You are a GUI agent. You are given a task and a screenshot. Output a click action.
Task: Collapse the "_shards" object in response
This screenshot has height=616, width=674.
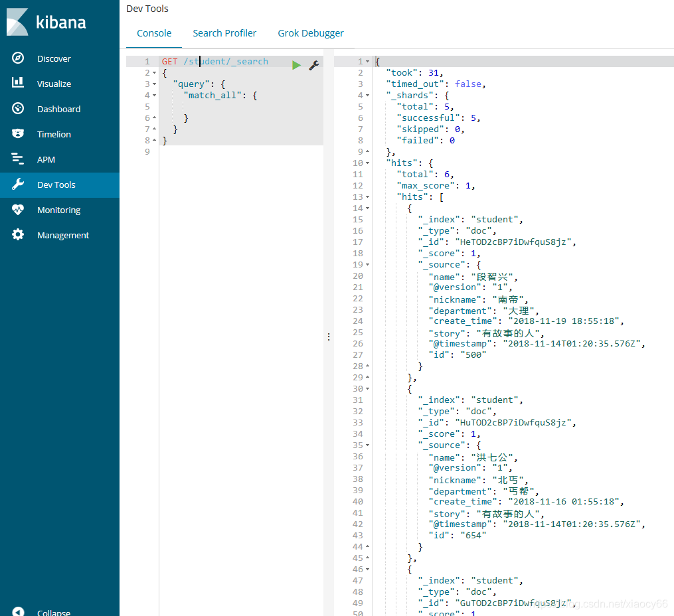[x=367, y=96]
